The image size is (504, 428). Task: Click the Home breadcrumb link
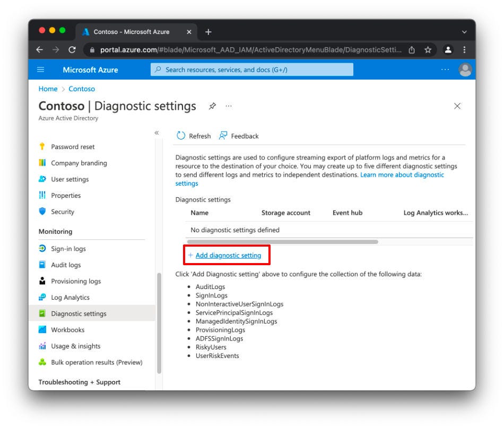pos(48,89)
